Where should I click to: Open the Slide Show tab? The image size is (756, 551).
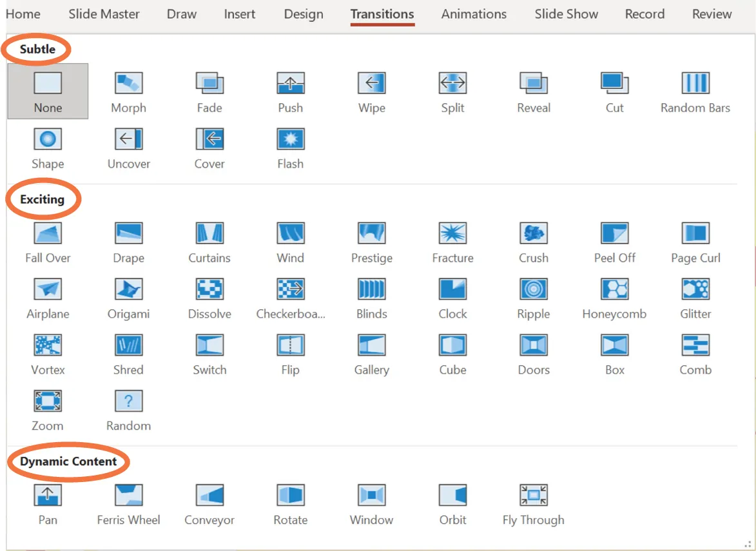point(566,14)
